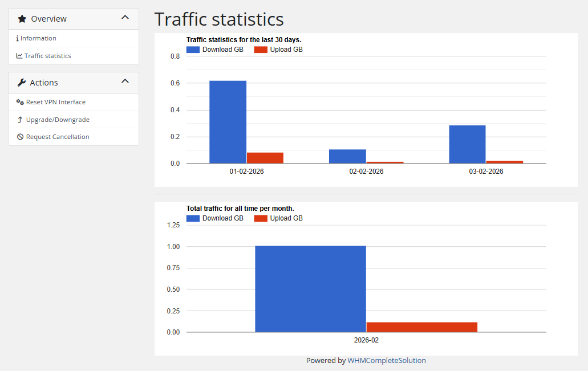Click the 2026-02 red upload bar
Viewport: 588px width, 371px height.
(x=421, y=327)
